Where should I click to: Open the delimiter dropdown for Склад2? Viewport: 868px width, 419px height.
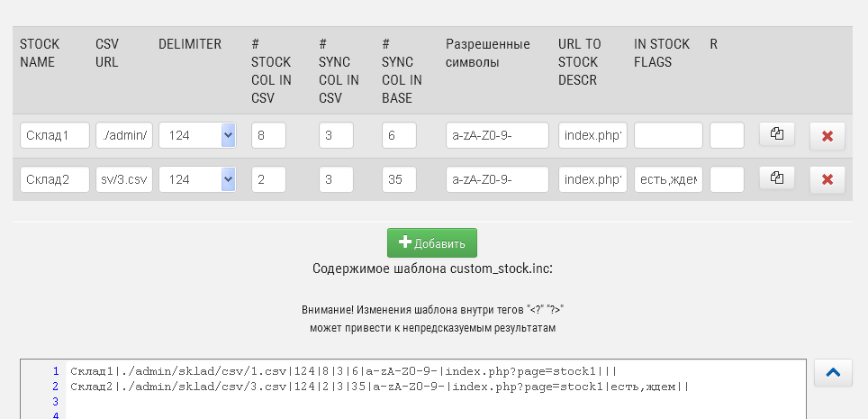(196, 179)
